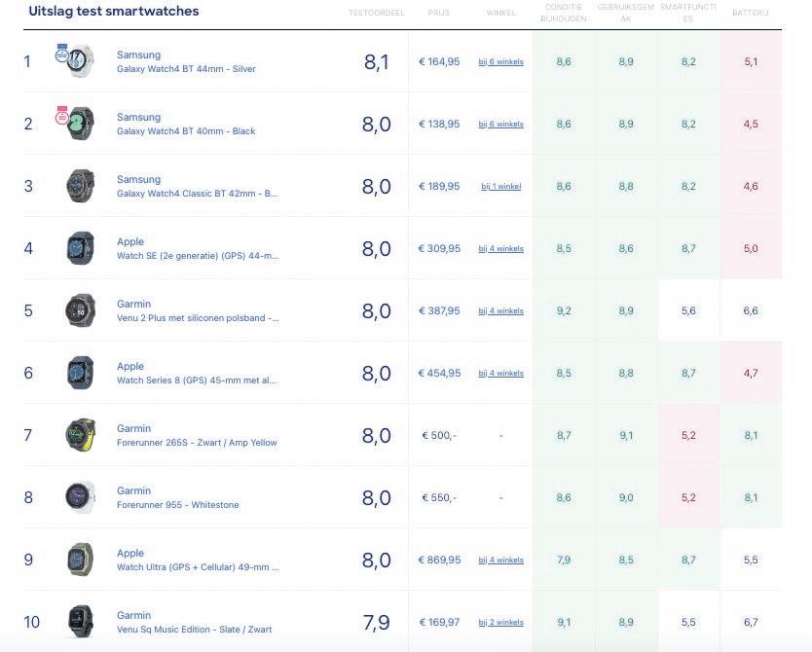812x652 pixels.
Task: Open 'bij 4 winkels' link for Apple Watch Ultra
Action: [500, 561]
